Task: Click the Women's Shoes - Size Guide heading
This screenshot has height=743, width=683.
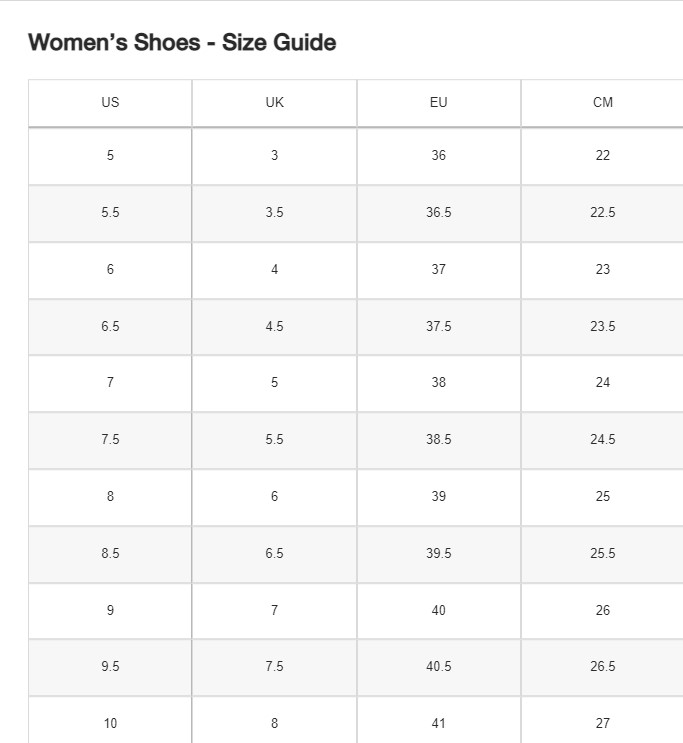Action: click(182, 42)
